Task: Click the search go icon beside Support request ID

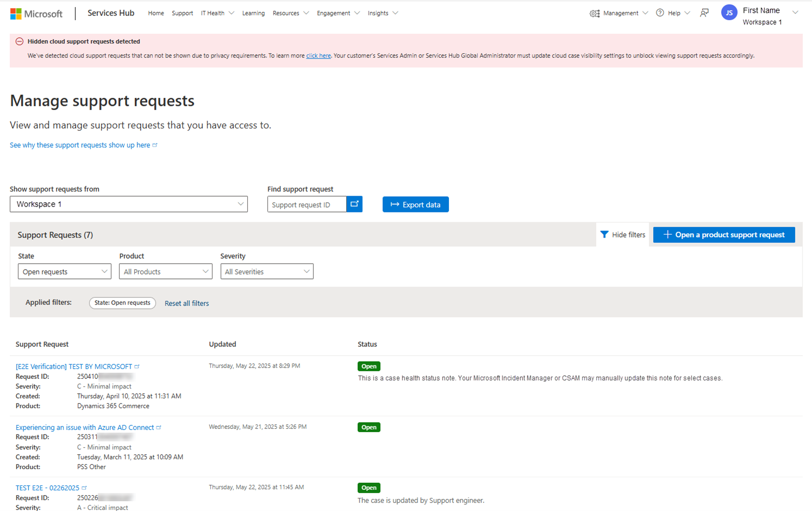Action: 354,204
